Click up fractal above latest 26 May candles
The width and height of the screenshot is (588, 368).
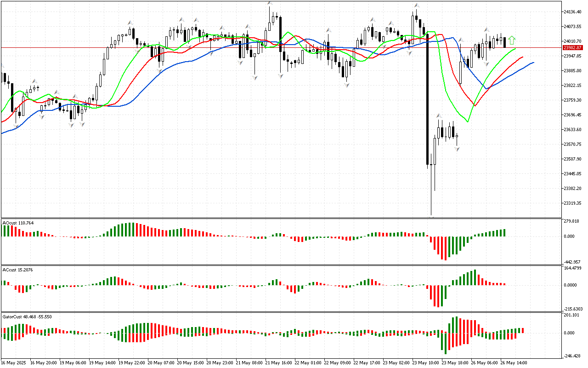pos(486,30)
